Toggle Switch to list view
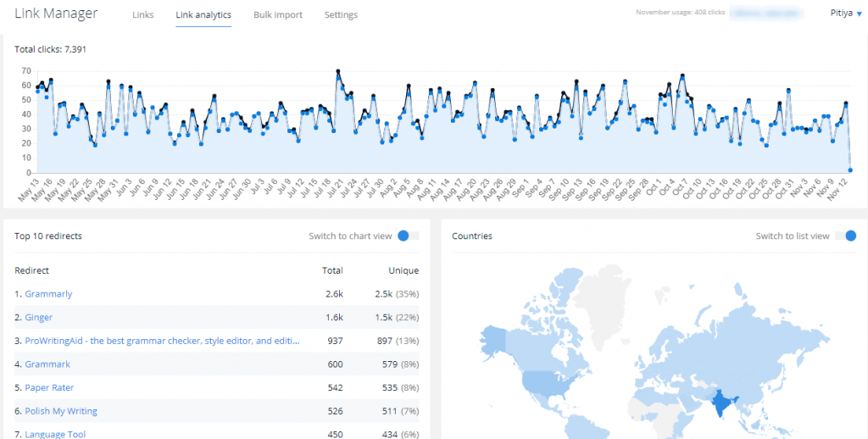The image size is (868, 439). [845, 236]
